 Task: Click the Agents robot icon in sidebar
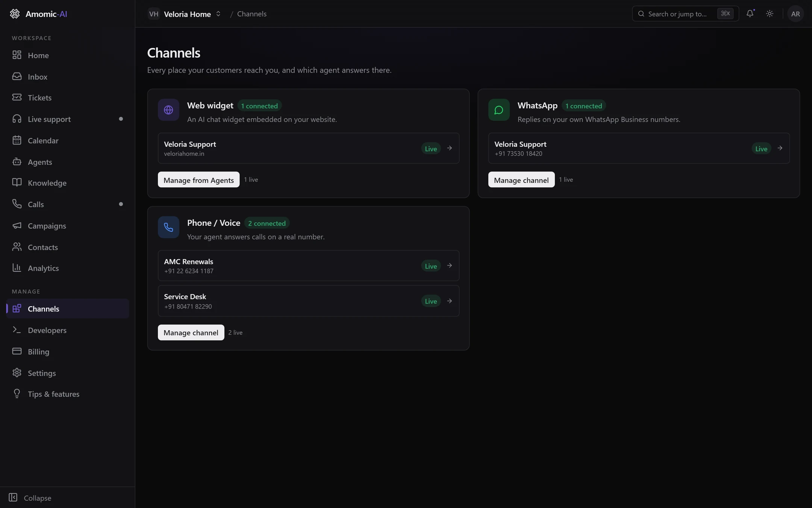(17, 162)
